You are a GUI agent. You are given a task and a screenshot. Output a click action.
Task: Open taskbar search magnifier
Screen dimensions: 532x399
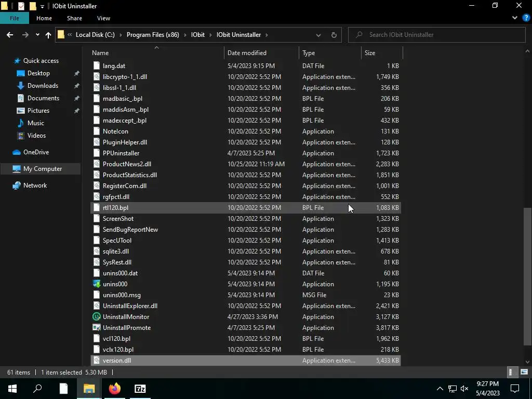pyautogui.click(x=37, y=389)
